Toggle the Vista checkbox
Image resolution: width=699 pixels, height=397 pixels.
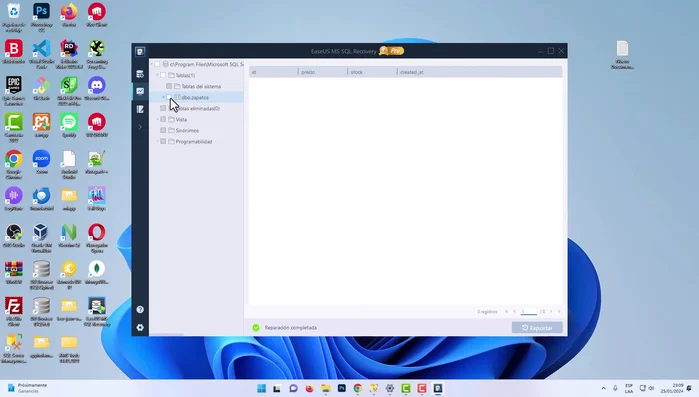[x=163, y=119]
